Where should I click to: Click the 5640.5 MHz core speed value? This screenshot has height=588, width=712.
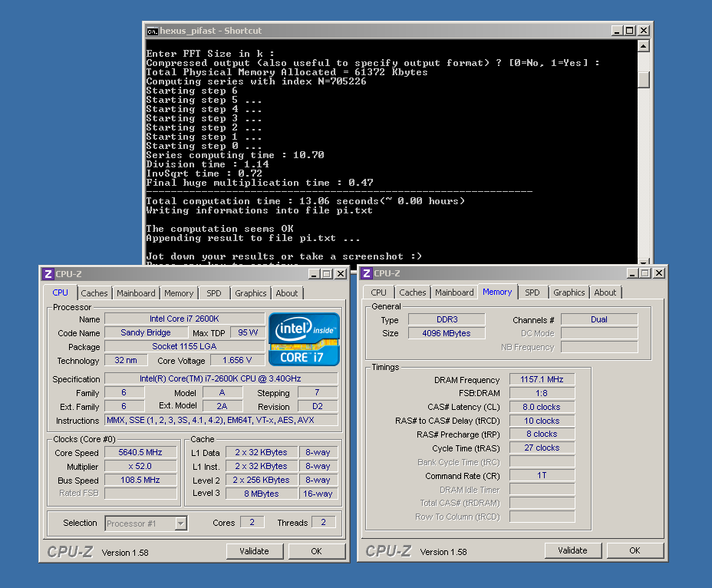coord(140,453)
